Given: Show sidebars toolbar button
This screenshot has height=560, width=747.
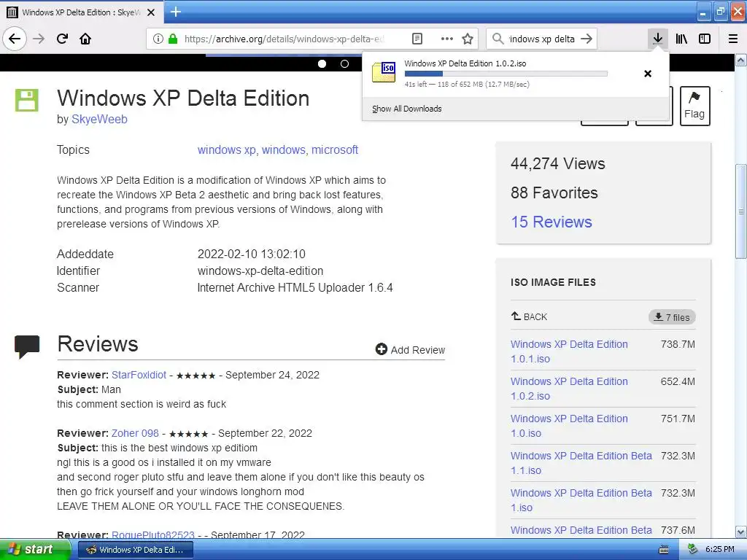Looking at the screenshot, I should click(705, 39).
